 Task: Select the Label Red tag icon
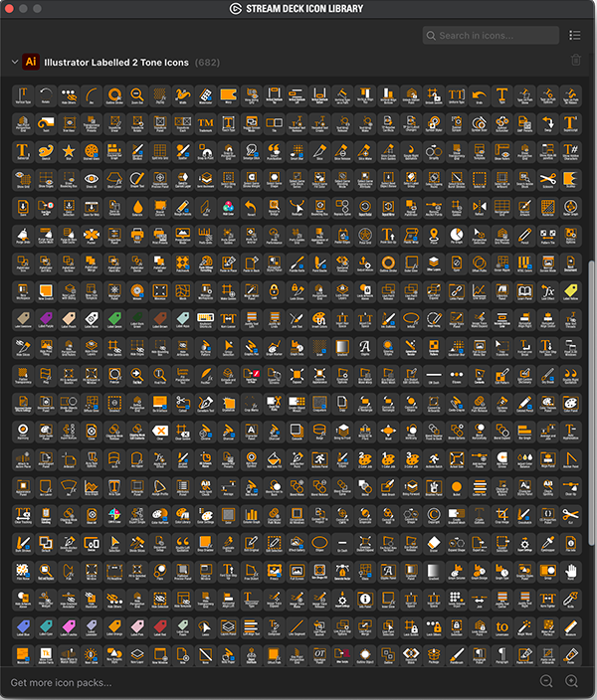point(159,627)
